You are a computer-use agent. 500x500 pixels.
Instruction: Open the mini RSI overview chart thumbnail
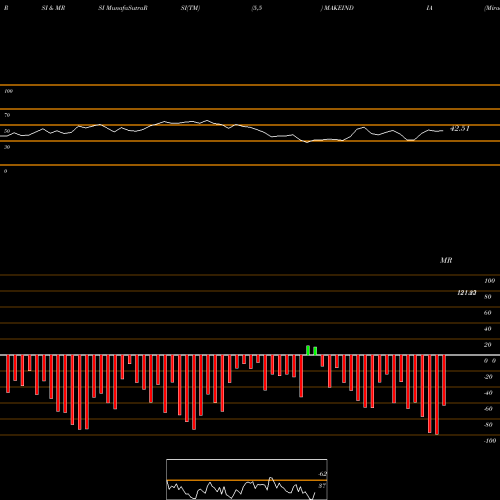[x=247, y=479]
